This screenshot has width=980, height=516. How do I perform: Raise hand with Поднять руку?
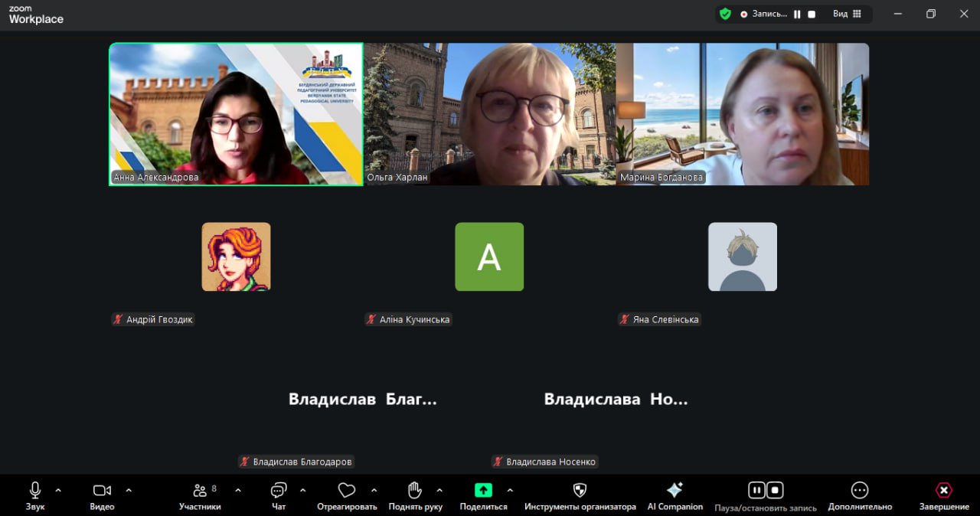(415, 491)
